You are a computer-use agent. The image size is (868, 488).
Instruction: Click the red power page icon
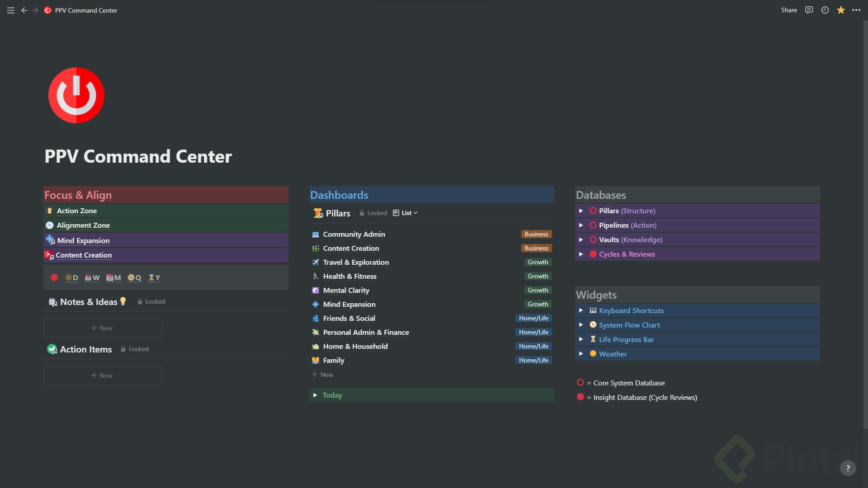76,95
